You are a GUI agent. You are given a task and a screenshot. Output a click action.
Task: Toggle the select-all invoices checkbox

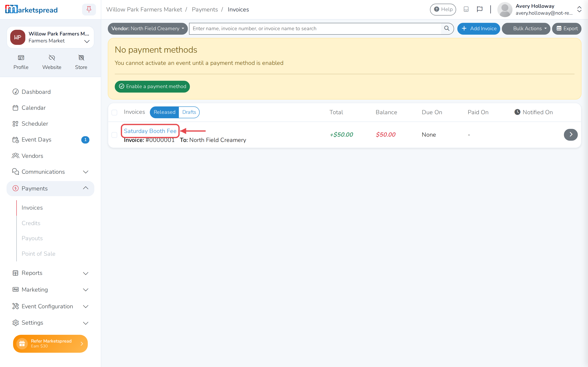pos(114,112)
